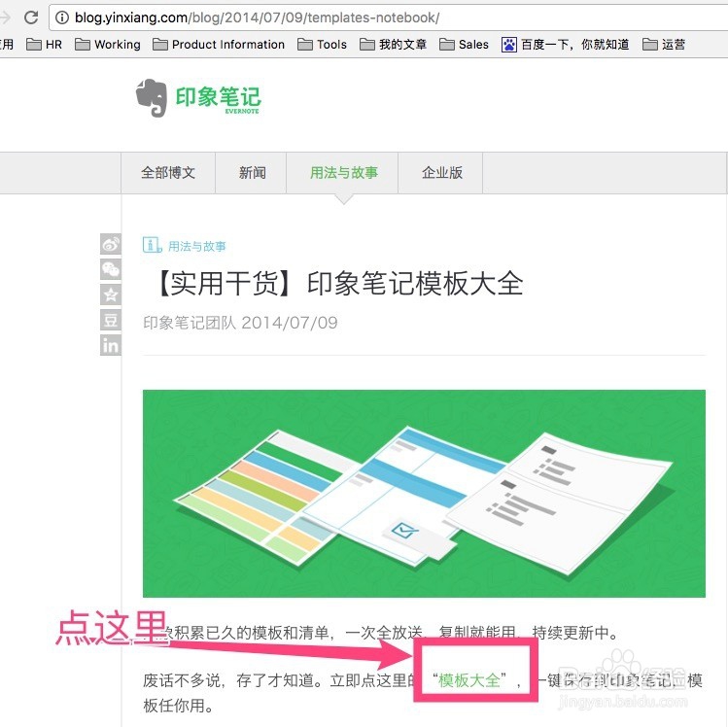This screenshot has height=727, width=728.
Task: Click the browser forward arrow
Action: tap(5, 17)
